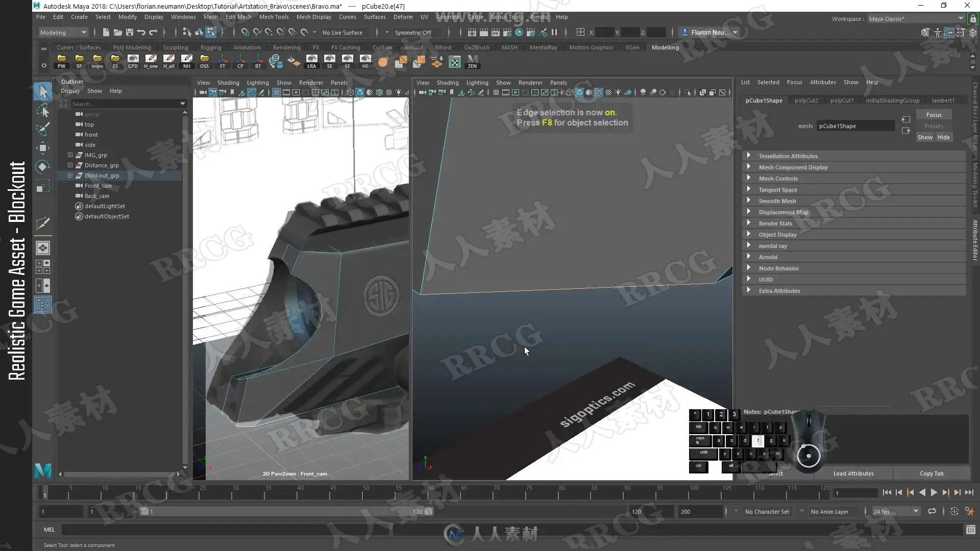Select Blockout_grp in the Outliner
The width and height of the screenshot is (980, 551).
click(x=102, y=176)
